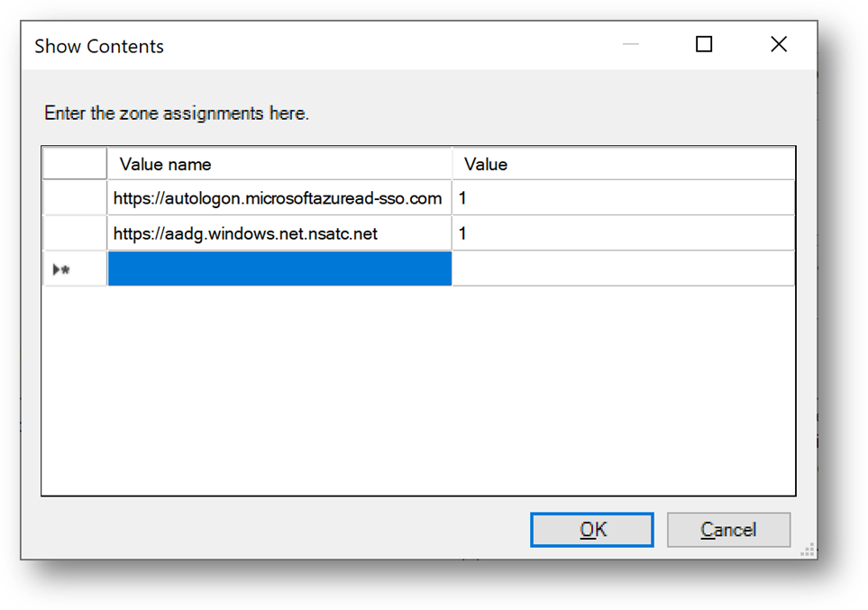Select the autologon.microsoftazuread-sso.com value name cell

coord(279,198)
